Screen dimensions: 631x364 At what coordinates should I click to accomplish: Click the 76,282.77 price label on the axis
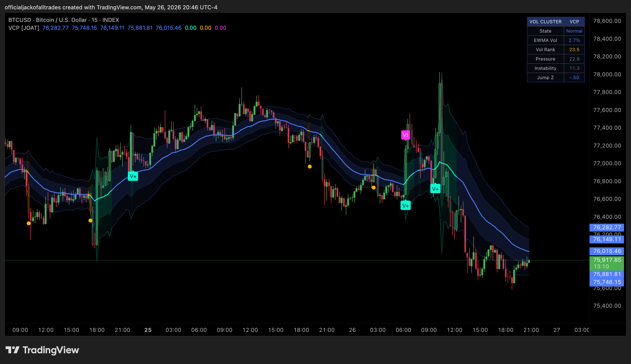point(607,227)
